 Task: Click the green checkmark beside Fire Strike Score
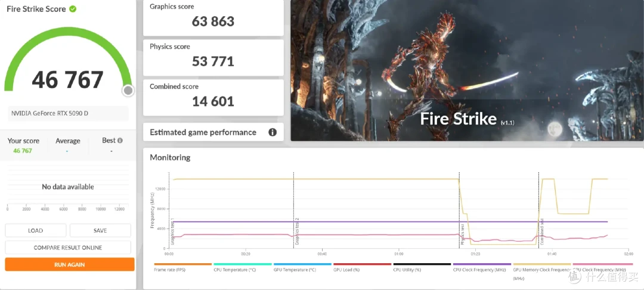click(x=73, y=8)
